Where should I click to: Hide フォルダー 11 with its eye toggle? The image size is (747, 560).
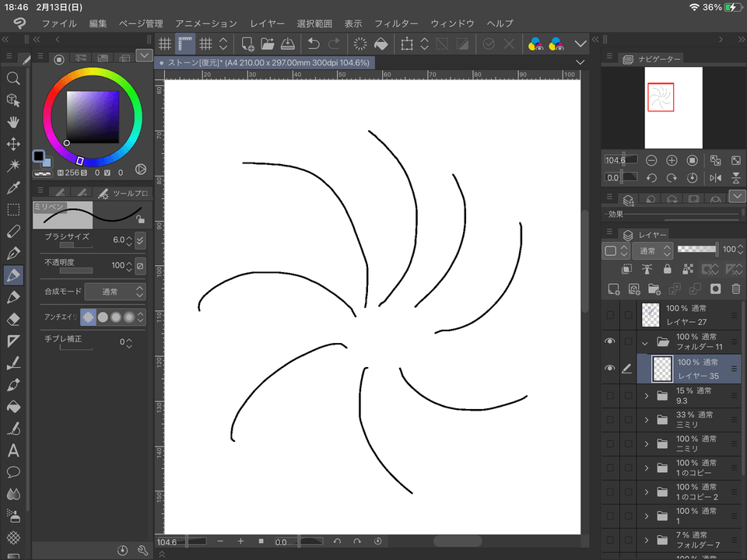(x=610, y=341)
